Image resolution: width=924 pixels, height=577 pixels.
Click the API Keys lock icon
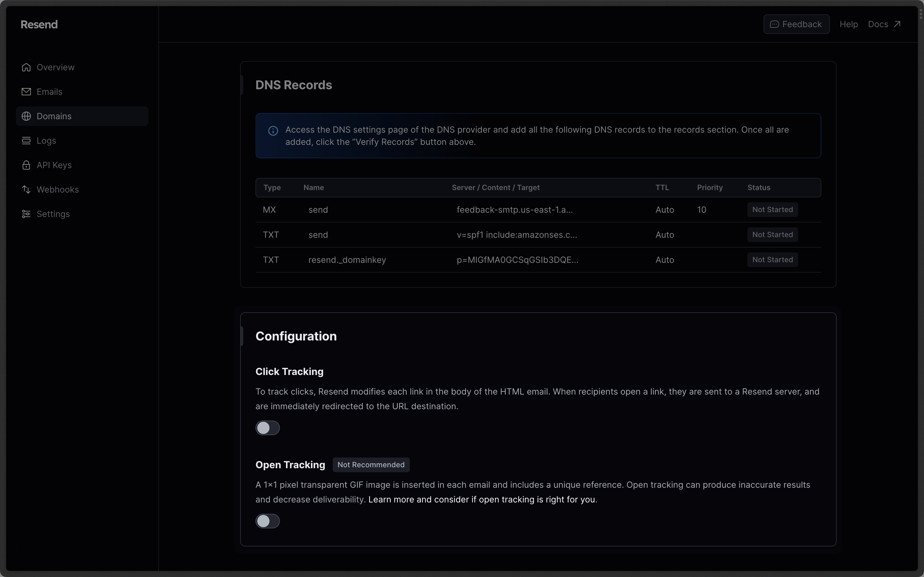pos(26,165)
